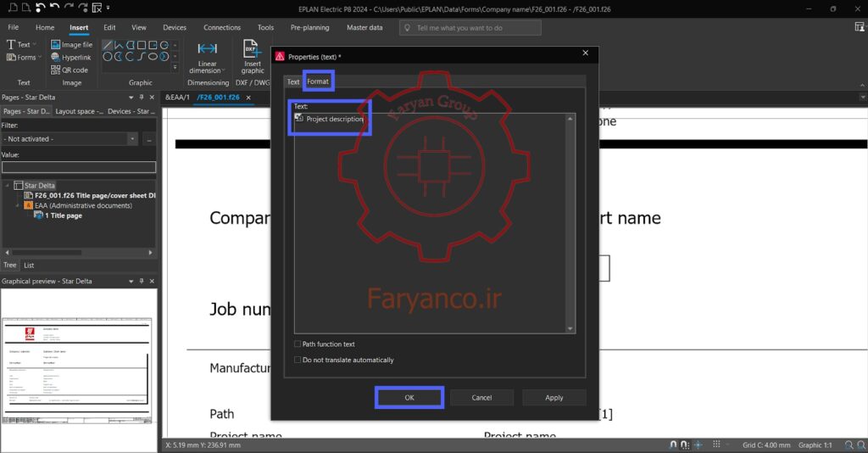Click the Insert graphic DXF icon

[252, 48]
